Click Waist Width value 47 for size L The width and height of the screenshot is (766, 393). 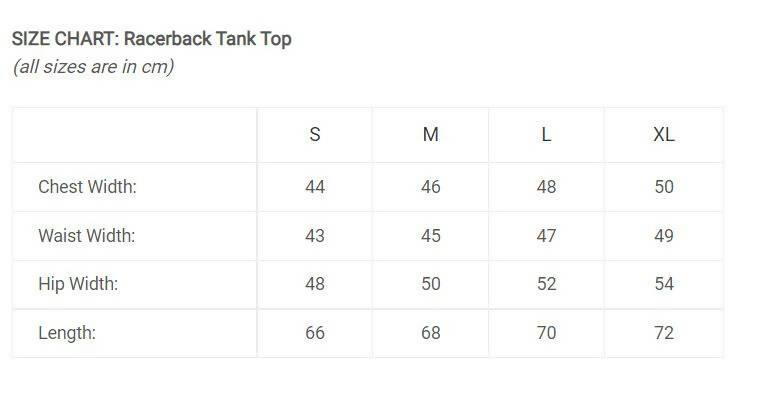(546, 236)
